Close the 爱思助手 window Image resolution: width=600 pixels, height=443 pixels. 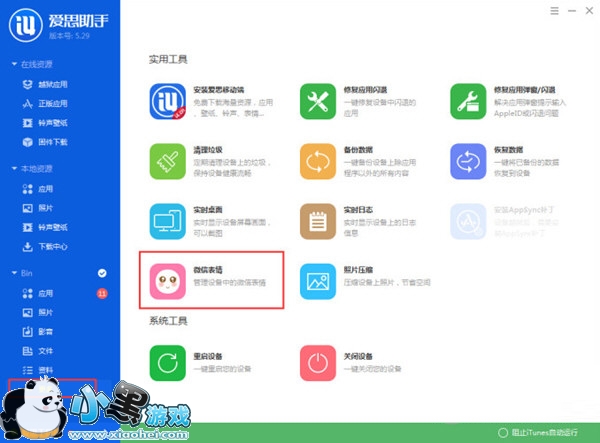[x=589, y=11]
